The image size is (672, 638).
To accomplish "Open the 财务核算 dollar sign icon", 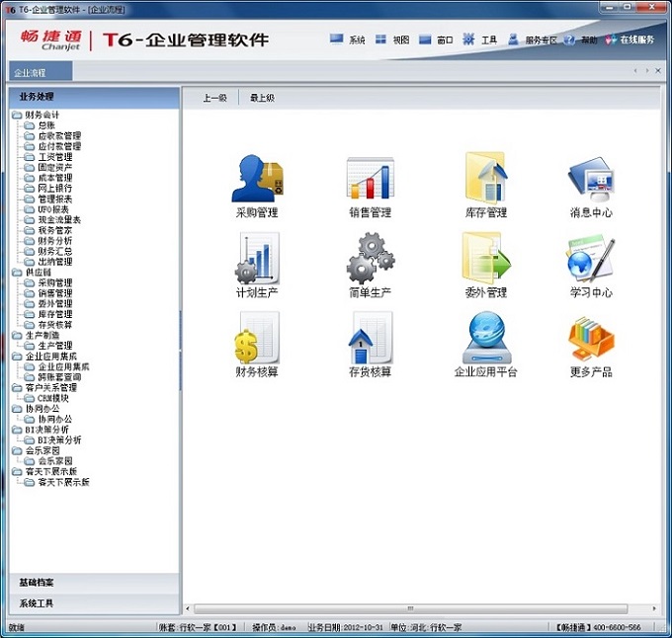I will 256,339.
